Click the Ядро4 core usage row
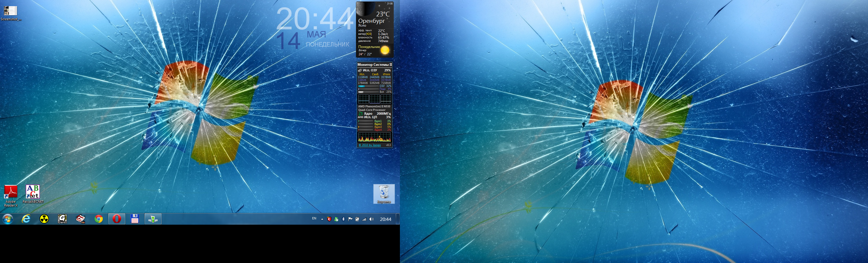This screenshot has height=263, width=868. click(374, 130)
